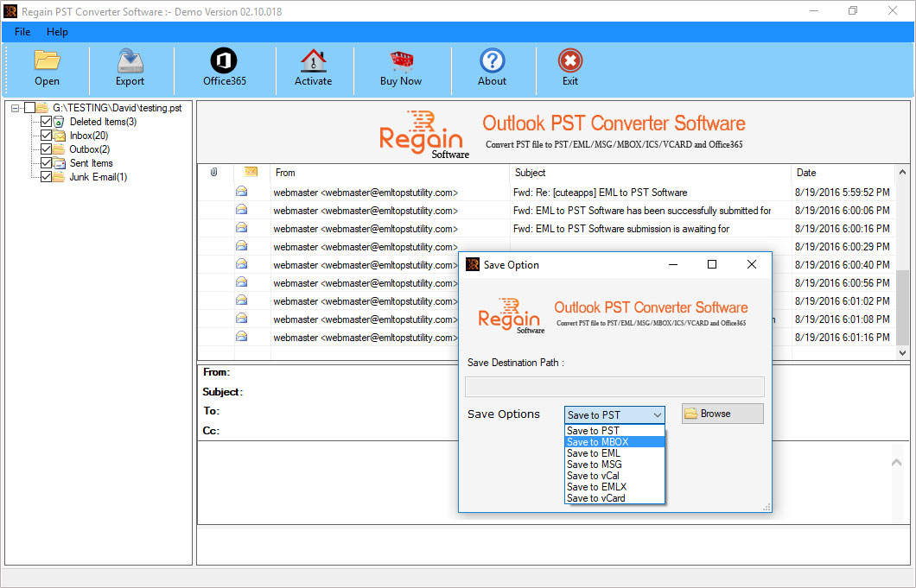This screenshot has height=588, width=916.
Task: Uncheck the Sent Items checkbox
Action: click(x=46, y=163)
